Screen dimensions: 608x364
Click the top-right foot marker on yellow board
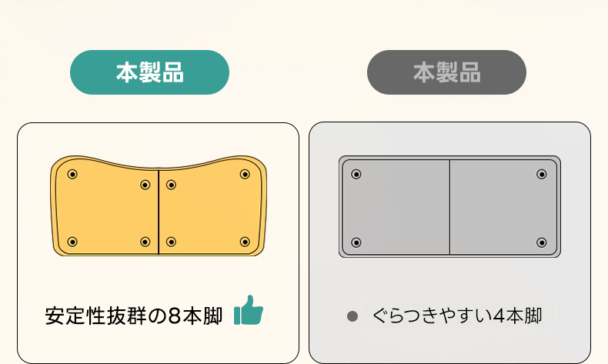pos(245,174)
